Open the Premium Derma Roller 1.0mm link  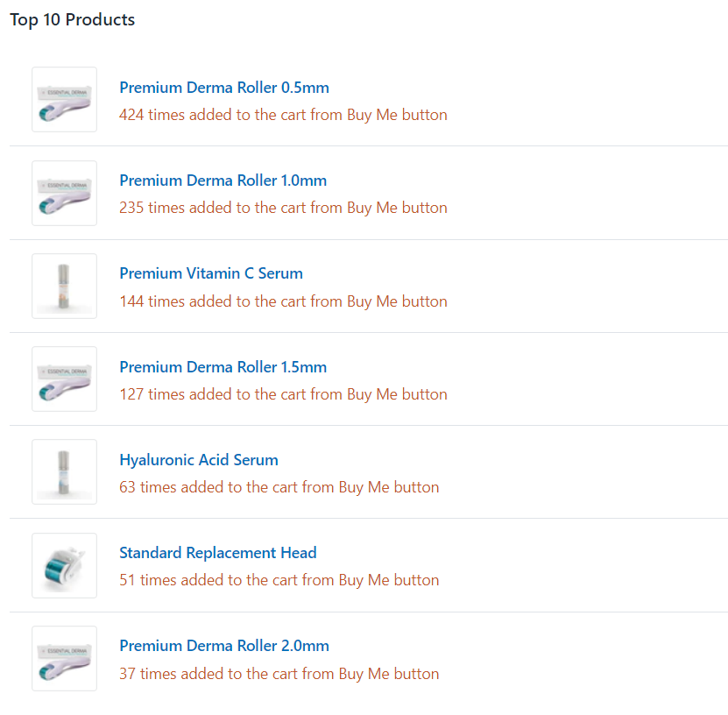[x=223, y=181]
